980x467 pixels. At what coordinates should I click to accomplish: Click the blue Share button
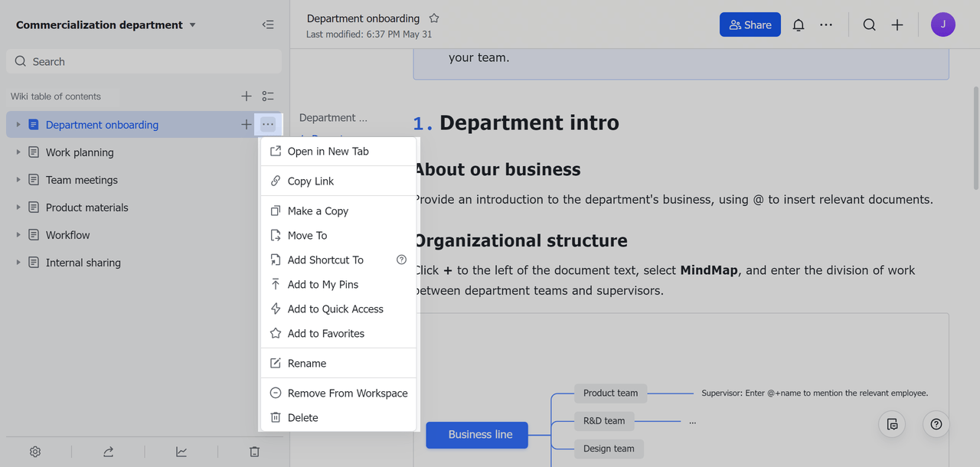pyautogui.click(x=750, y=24)
